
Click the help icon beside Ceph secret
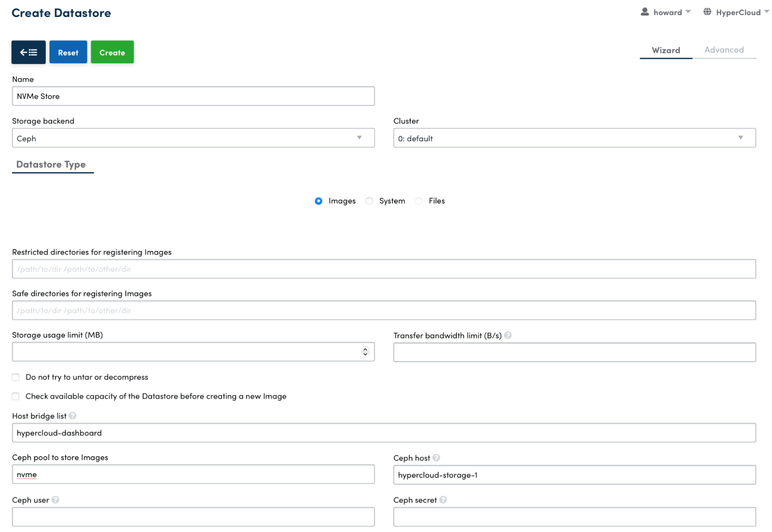pos(443,500)
